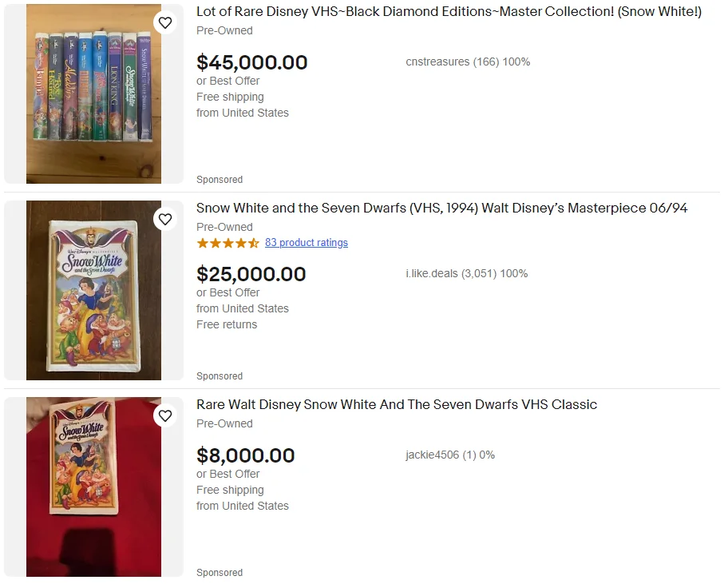Open the Lot of Rare Disney VHS listing title
Image resolution: width=728 pixels, height=584 pixels.
(x=449, y=12)
